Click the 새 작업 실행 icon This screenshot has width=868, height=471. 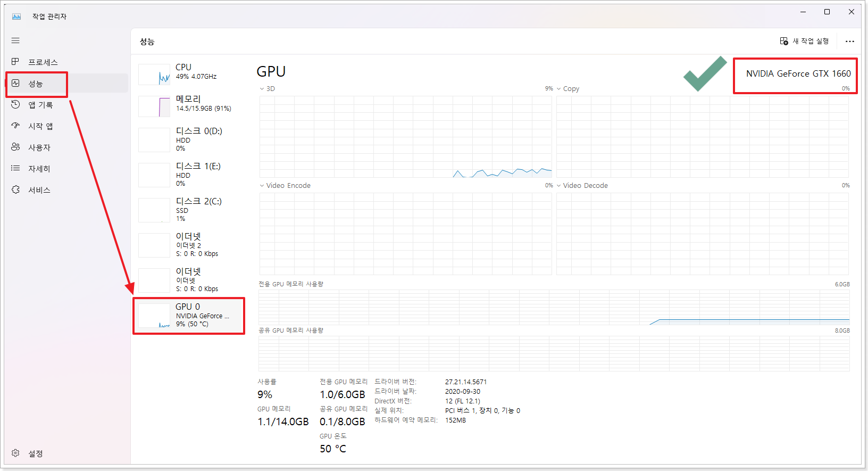[784, 41]
